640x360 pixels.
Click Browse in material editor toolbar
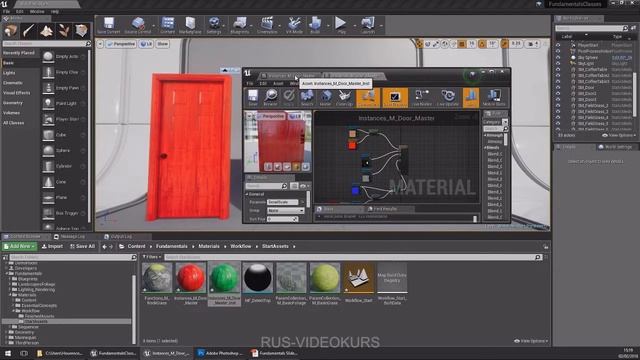[x=270, y=98]
